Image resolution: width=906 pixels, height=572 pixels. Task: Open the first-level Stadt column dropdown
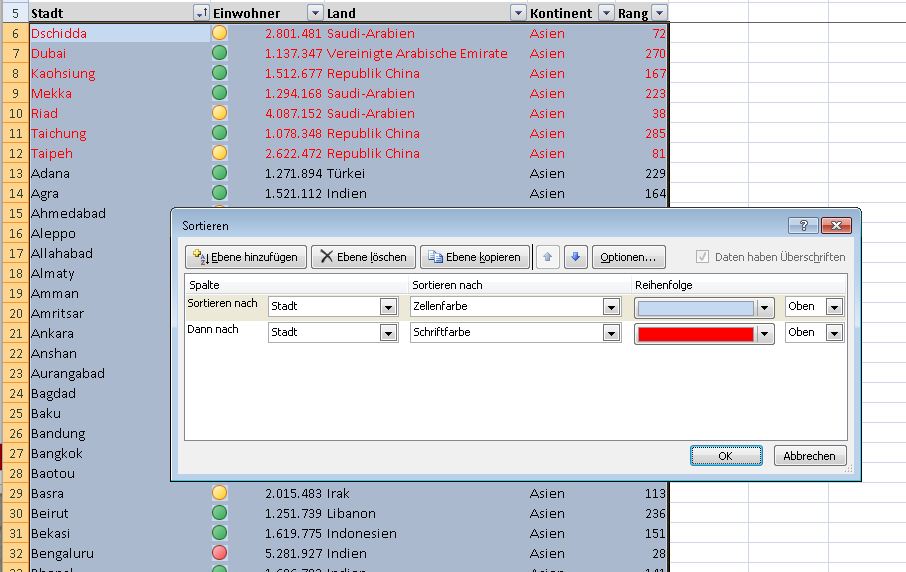[x=388, y=307]
